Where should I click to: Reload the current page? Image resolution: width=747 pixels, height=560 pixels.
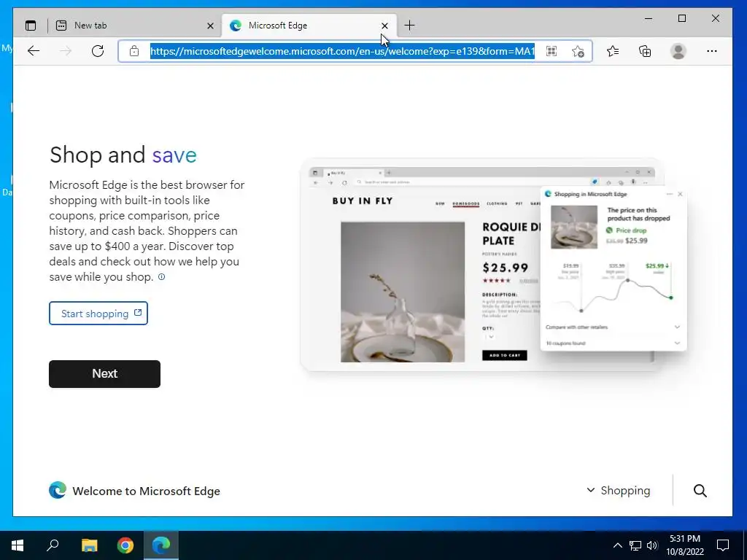98,51
